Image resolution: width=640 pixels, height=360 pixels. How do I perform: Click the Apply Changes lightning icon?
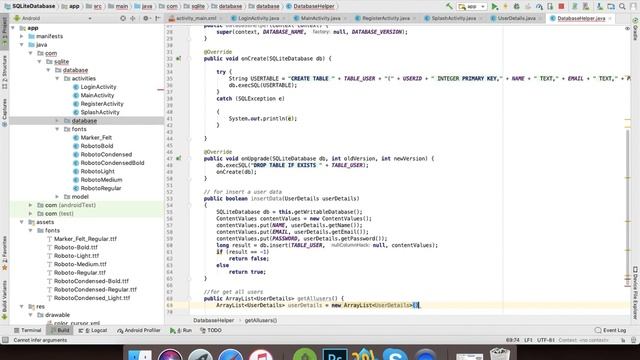click(x=506, y=6)
